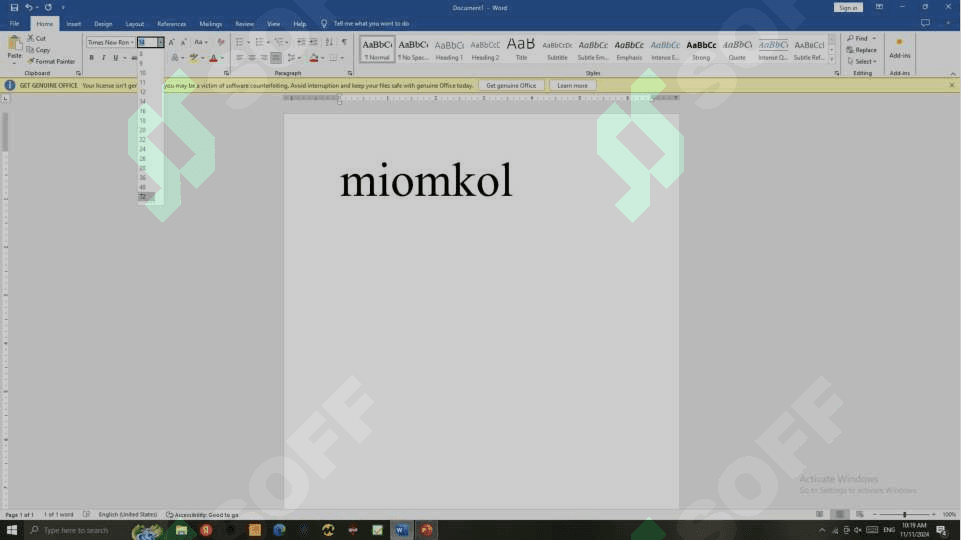Switch to the Insert ribbon tab
Viewport: 961px width, 540px height.
pyautogui.click(x=74, y=23)
